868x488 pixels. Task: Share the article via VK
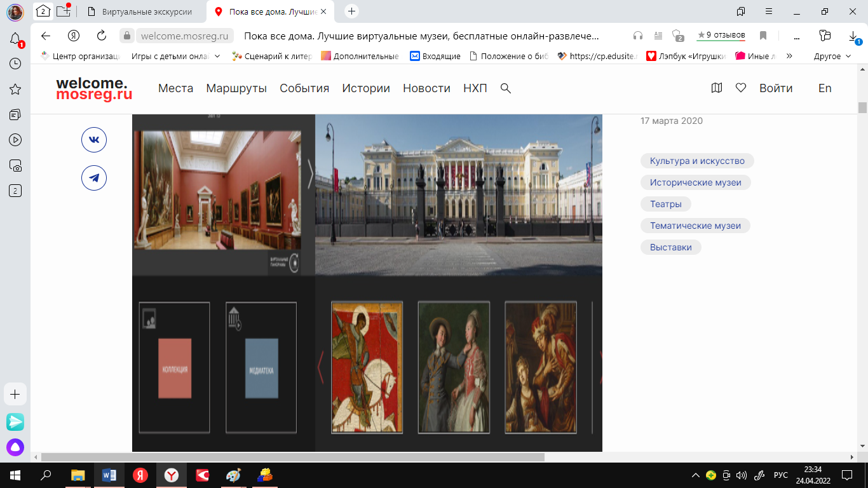pyautogui.click(x=94, y=140)
